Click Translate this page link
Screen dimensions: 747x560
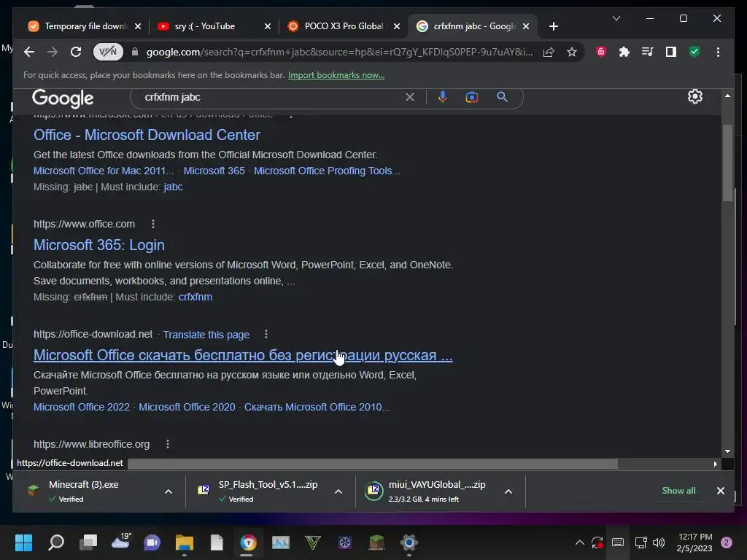206,335
